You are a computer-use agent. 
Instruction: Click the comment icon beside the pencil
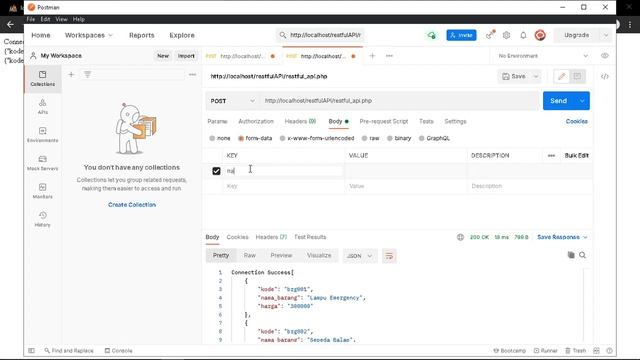577,76
